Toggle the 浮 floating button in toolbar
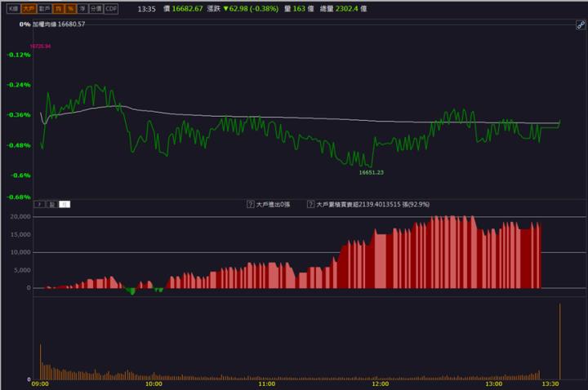This screenshot has height=390, width=588. [x=82, y=9]
